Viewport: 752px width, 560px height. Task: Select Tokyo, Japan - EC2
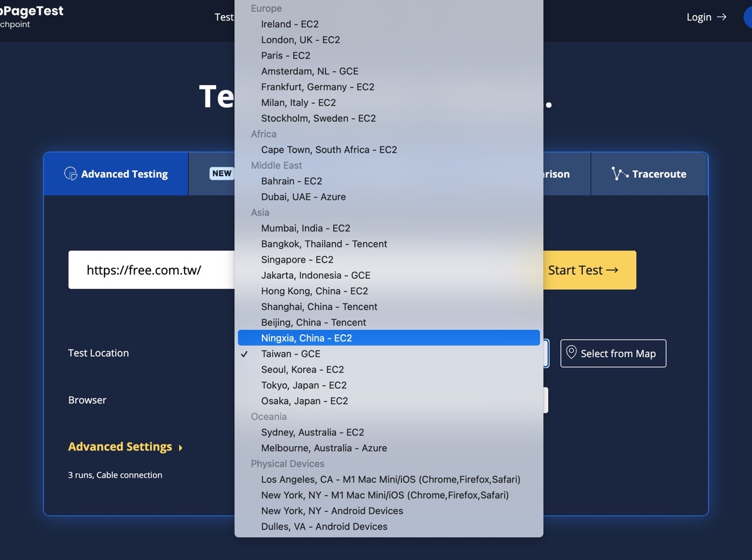tap(389, 385)
